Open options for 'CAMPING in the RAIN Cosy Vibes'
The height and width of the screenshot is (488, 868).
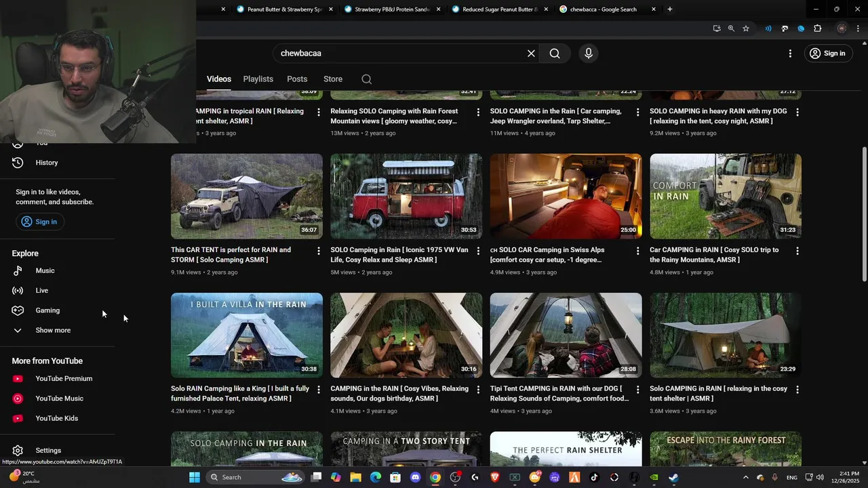(x=478, y=390)
